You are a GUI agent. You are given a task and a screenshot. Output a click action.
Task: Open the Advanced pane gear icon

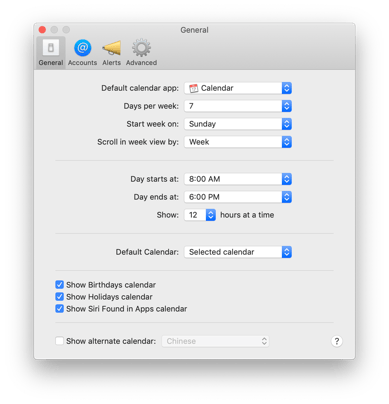point(141,52)
